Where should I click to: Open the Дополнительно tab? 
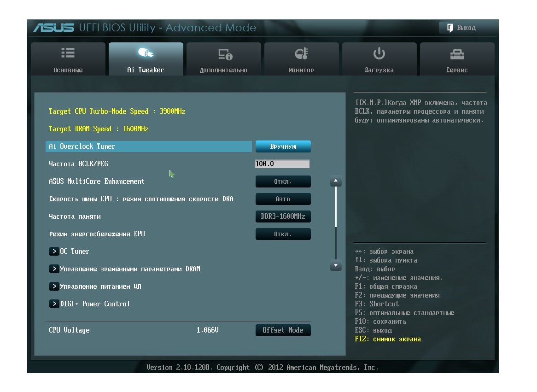223,59
